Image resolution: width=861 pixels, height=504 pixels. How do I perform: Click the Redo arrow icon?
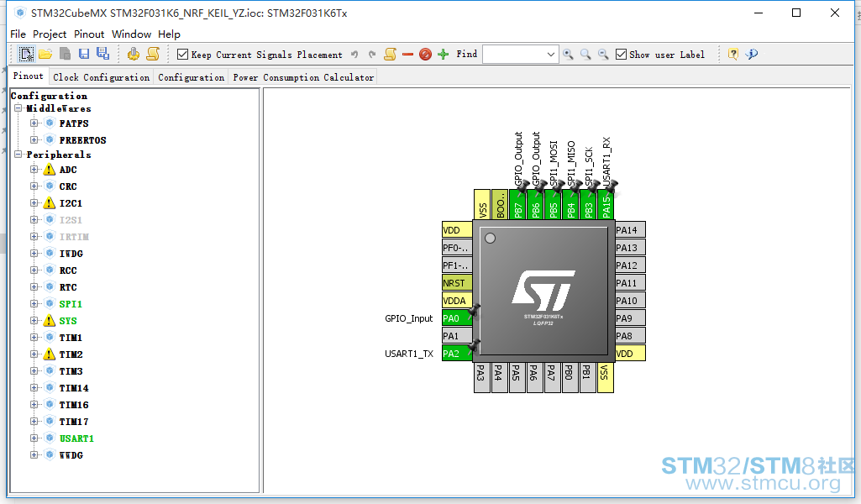coord(372,55)
